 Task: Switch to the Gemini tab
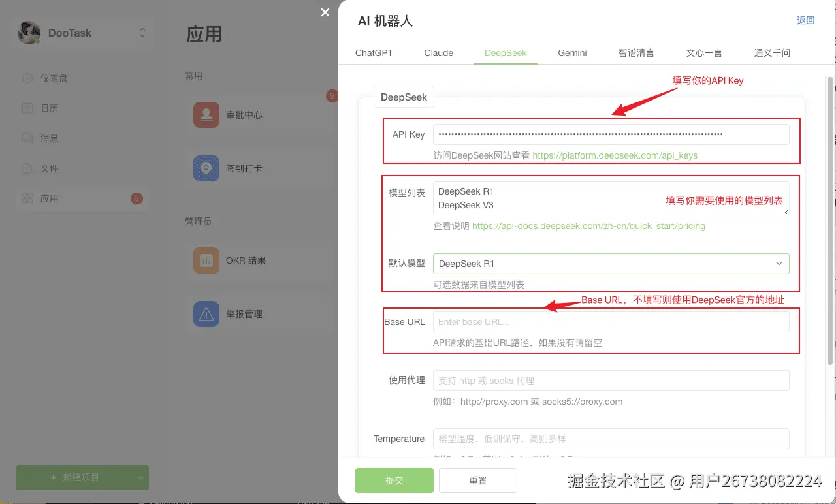click(x=572, y=53)
